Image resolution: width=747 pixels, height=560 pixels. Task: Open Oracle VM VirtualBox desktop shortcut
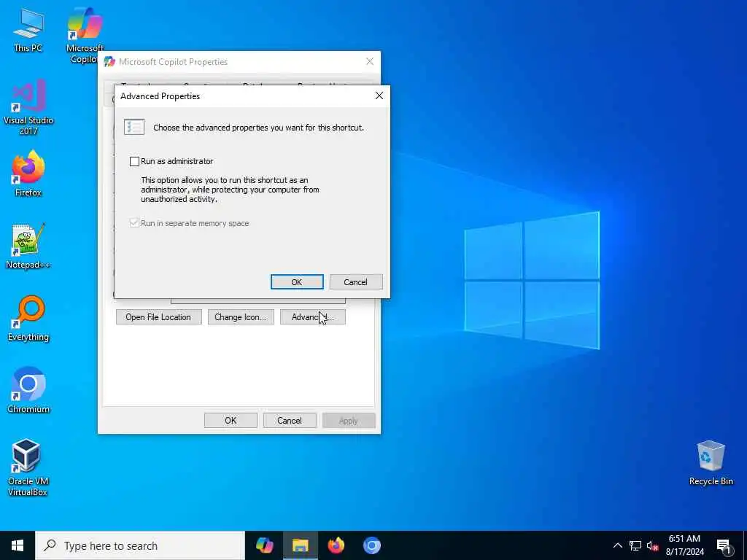pyautogui.click(x=28, y=467)
